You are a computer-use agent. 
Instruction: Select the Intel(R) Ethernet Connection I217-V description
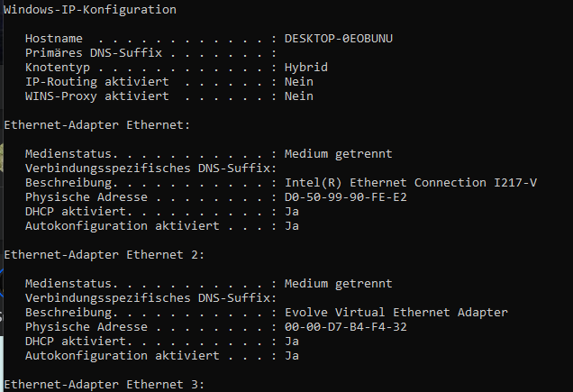pyautogui.click(x=410, y=183)
